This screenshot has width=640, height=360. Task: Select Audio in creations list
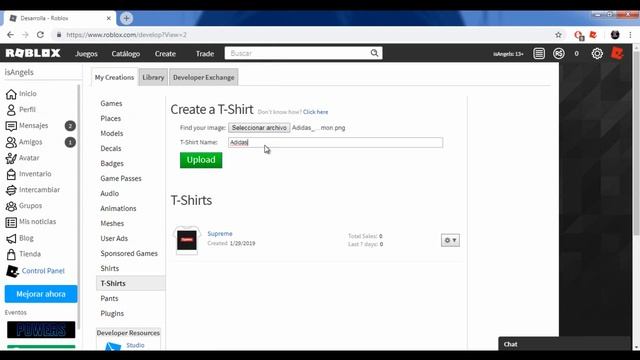pos(110,193)
